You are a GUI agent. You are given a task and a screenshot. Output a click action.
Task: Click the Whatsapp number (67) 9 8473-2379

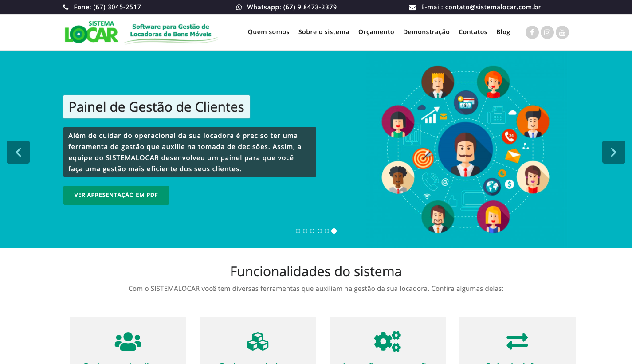click(310, 7)
